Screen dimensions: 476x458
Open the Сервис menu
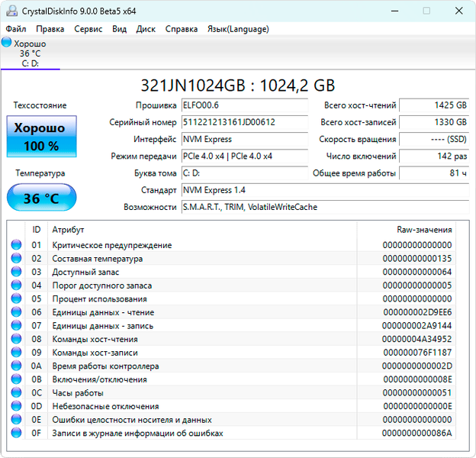(88, 29)
